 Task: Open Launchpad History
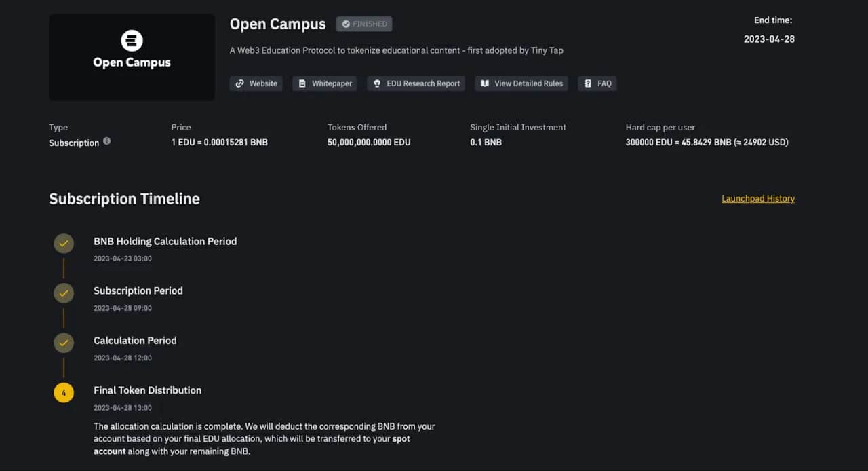click(x=757, y=198)
